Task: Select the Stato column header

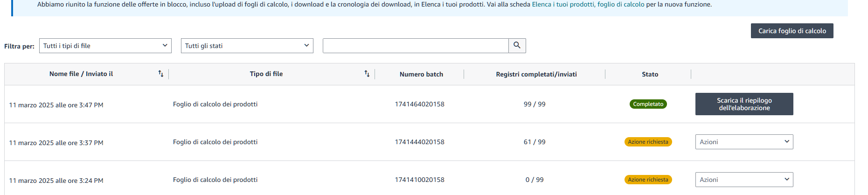Action: (650, 74)
